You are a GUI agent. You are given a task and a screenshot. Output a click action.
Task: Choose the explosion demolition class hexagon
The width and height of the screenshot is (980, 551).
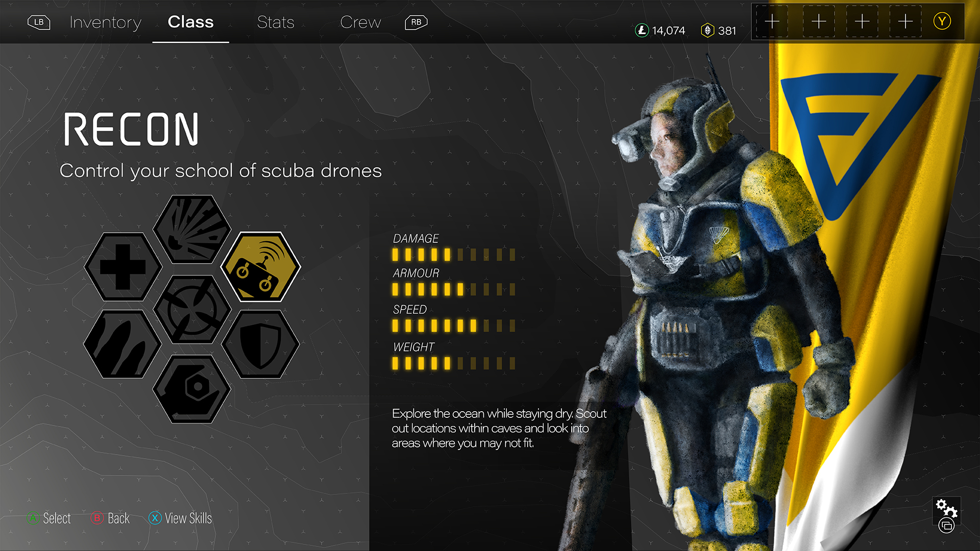[192, 229]
